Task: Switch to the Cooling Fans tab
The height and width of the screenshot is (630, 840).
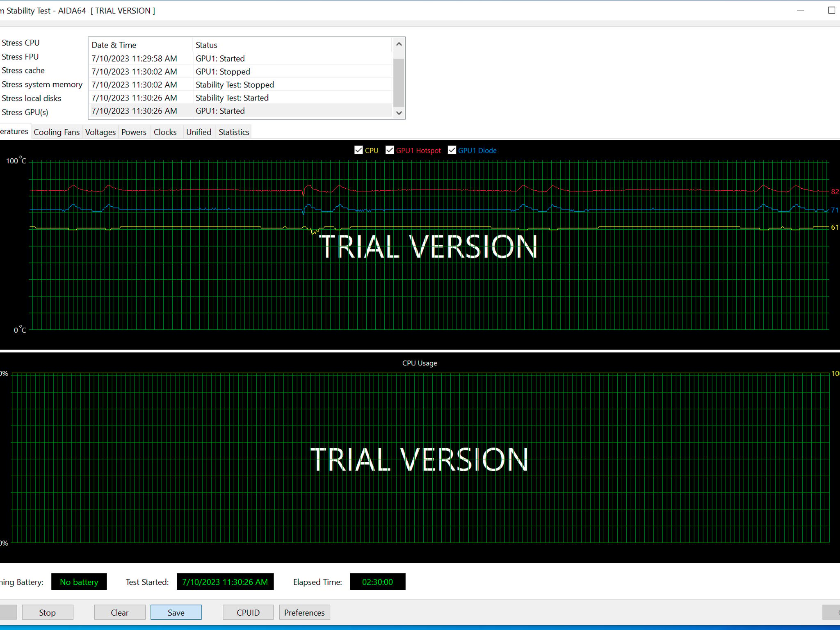Action: click(57, 132)
